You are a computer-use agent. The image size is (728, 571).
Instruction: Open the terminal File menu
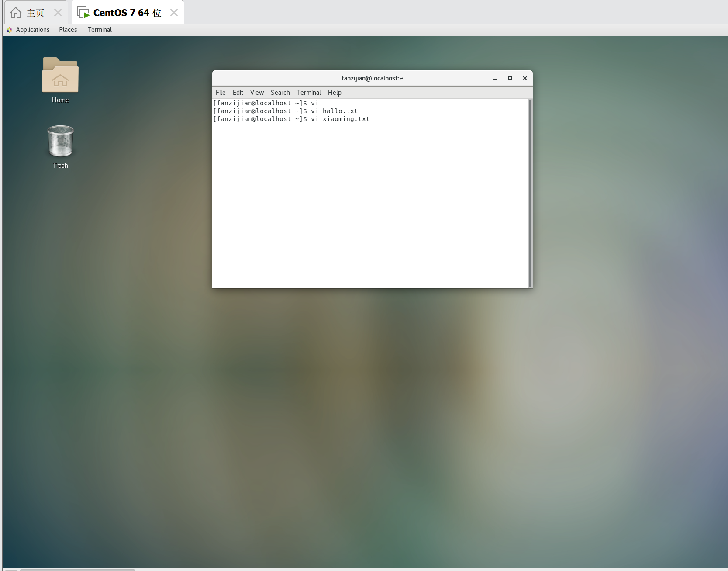(x=221, y=93)
